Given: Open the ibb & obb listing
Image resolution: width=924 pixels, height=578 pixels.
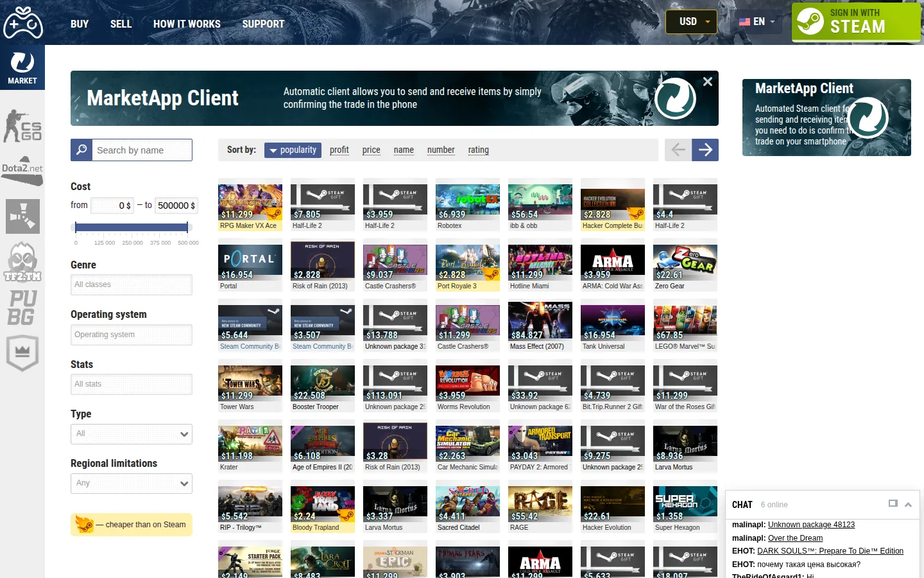Looking at the screenshot, I should tap(540, 205).
